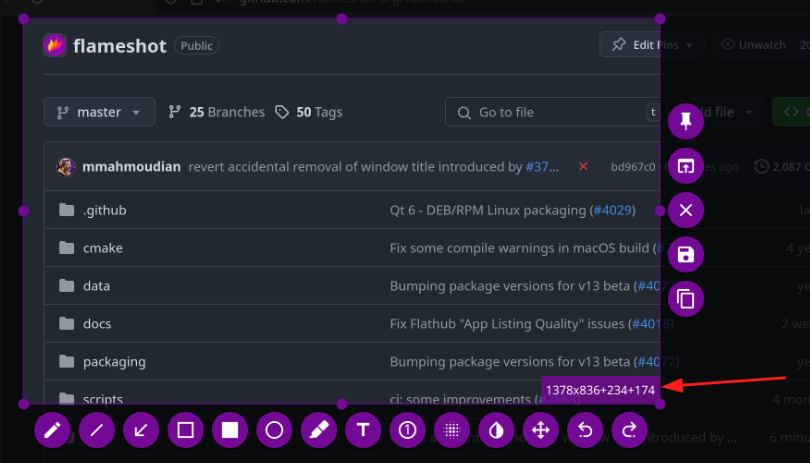Image resolution: width=810 pixels, height=463 pixels.
Task: Open the #4029 pull request link
Action: point(613,210)
